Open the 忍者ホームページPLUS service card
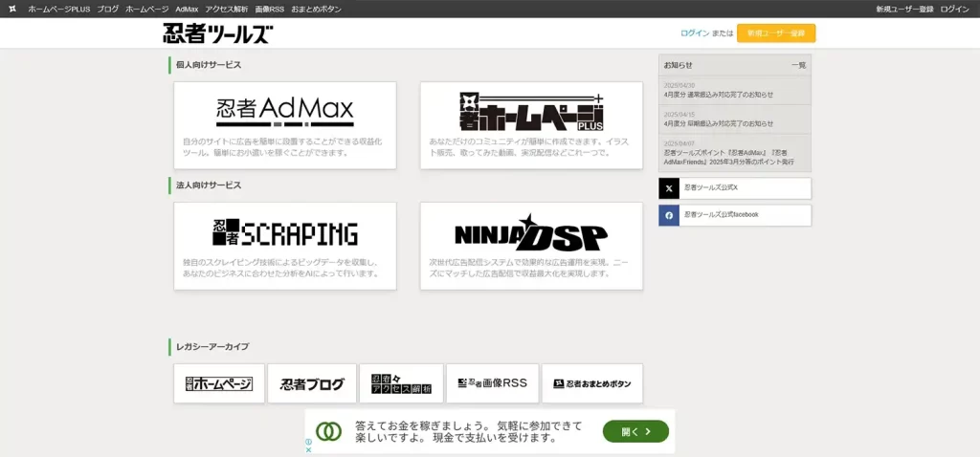This screenshot has height=457, width=980. click(x=531, y=125)
